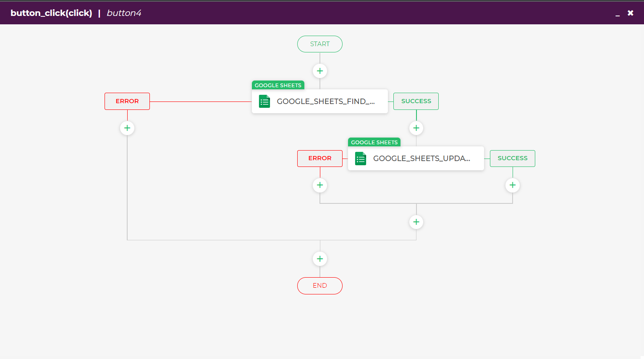Screen dimensions: 644x359
Task: Click the plus icon below the START node
Action: [319, 70]
